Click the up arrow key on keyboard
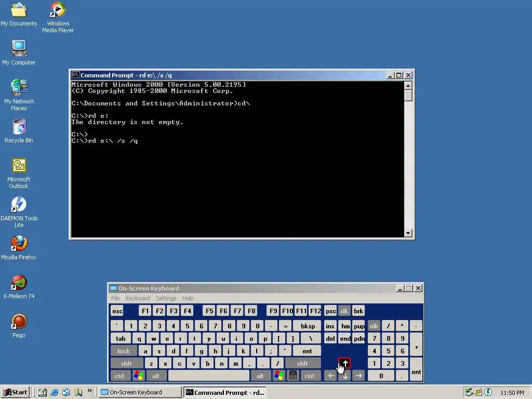Viewport: 532px width, 399px height. pos(345,363)
